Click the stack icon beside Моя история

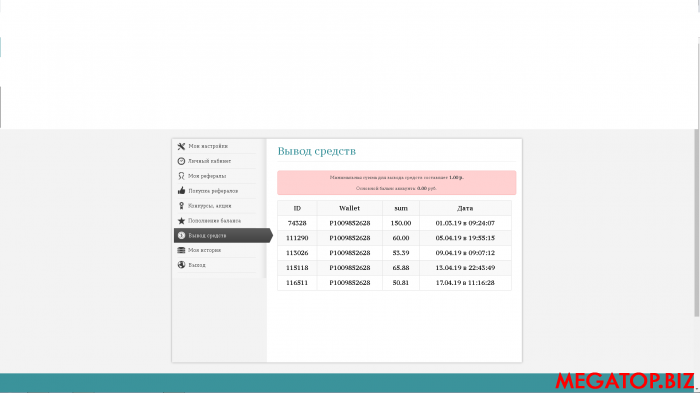(181, 251)
